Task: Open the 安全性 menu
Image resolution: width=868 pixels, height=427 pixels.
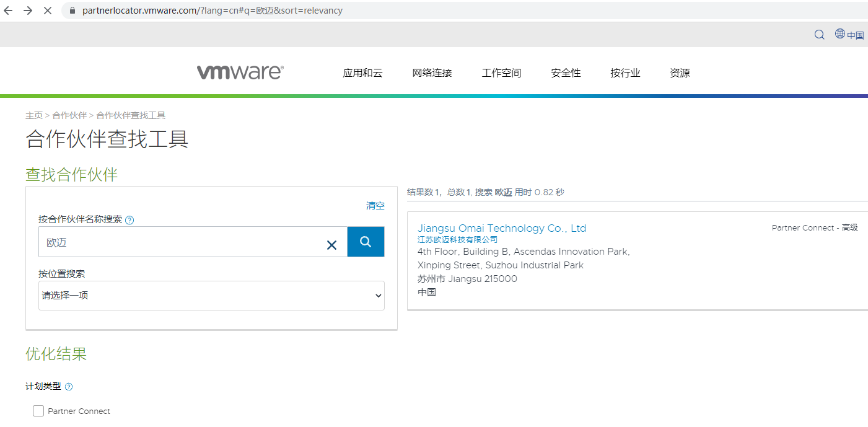Action: pyautogui.click(x=566, y=73)
